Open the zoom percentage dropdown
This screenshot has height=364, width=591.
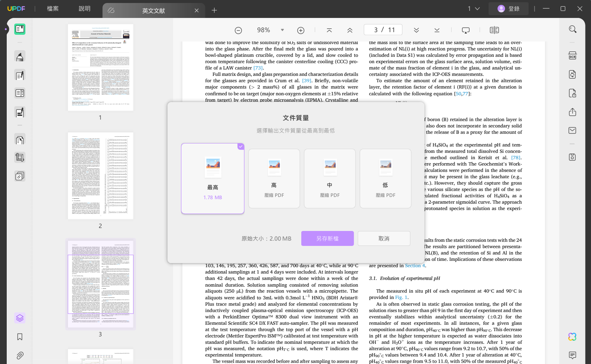click(282, 30)
